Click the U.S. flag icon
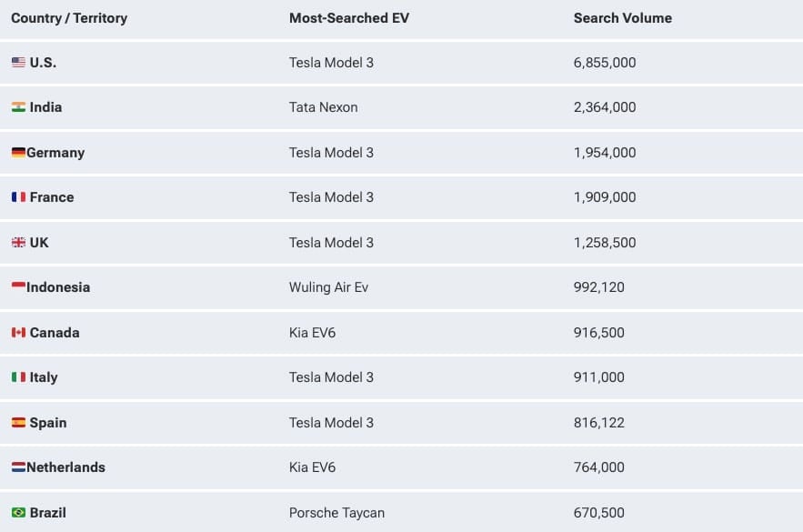 tap(18, 63)
